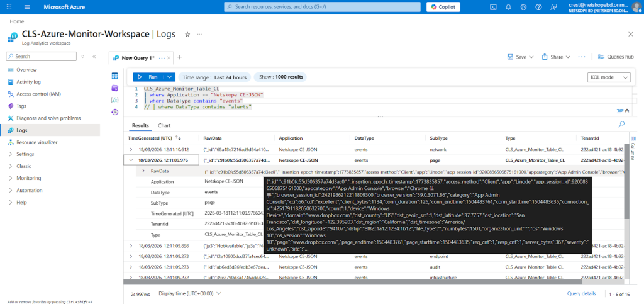Screen dimensions: 644x304
Task: Open the KQL mode dropdown
Action: click(x=609, y=77)
